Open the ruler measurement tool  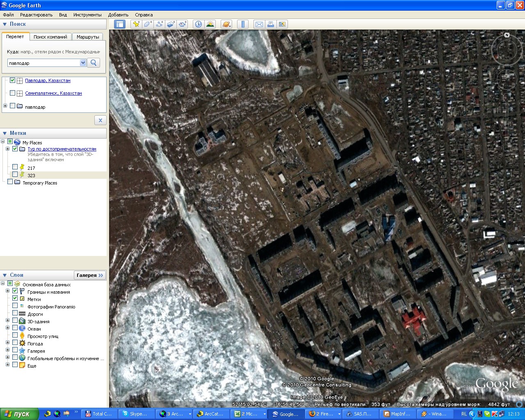pyautogui.click(x=243, y=24)
